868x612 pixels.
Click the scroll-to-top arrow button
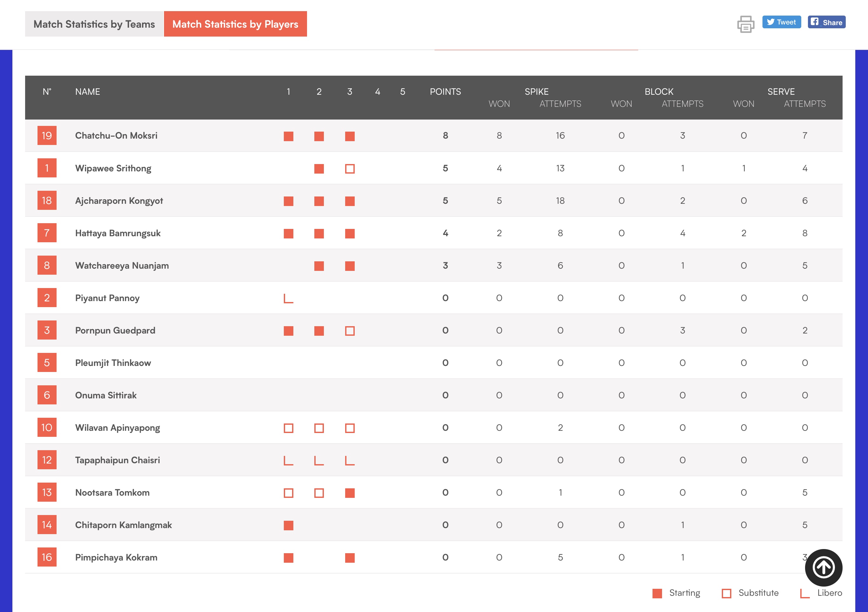click(x=824, y=567)
